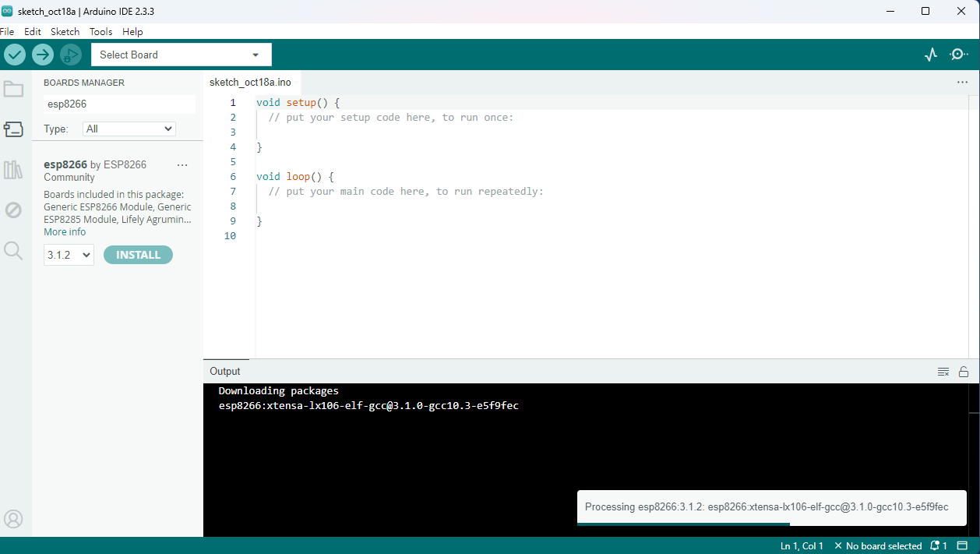Open the Tools menu

[x=100, y=32]
